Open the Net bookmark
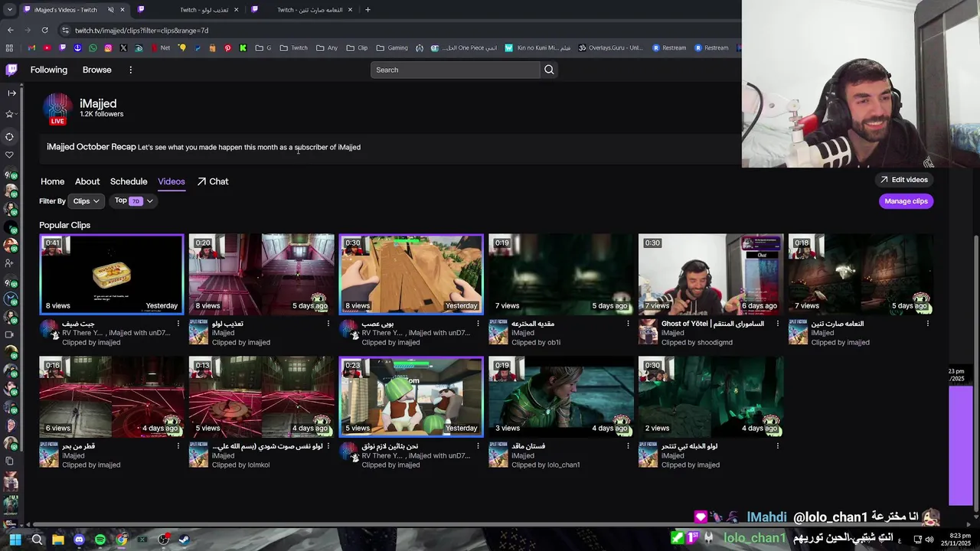The width and height of the screenshot is (980, 551). 160,47
